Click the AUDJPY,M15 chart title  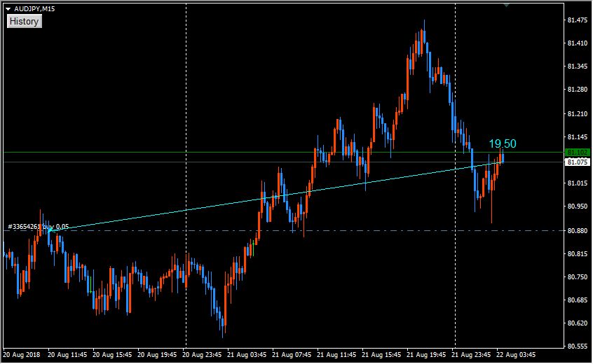[x=34, y=8]
